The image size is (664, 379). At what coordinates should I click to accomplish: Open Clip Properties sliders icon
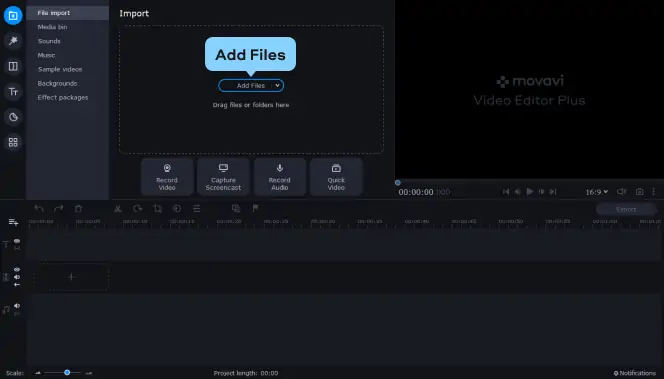click(196, 208)
